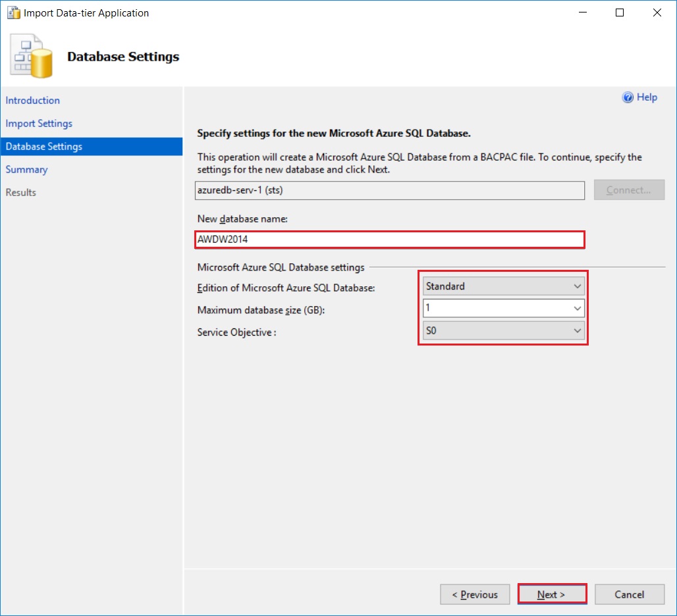Click the Database Settings header database icon

click(x=31, y=56)
